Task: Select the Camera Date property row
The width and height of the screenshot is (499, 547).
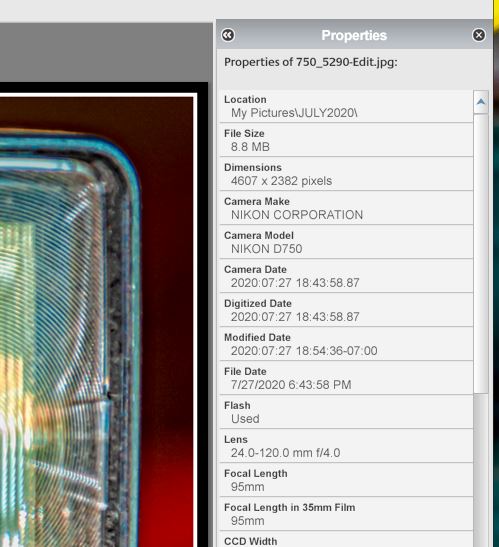Action: click(346, 276)
